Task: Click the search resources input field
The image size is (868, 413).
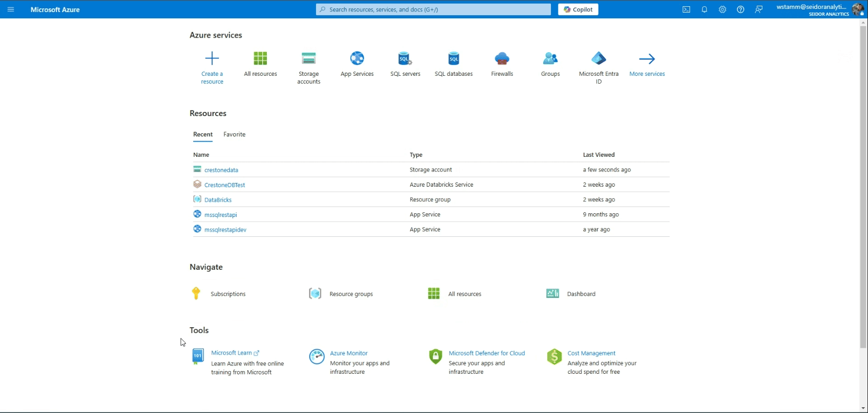Action: (433, 9)
